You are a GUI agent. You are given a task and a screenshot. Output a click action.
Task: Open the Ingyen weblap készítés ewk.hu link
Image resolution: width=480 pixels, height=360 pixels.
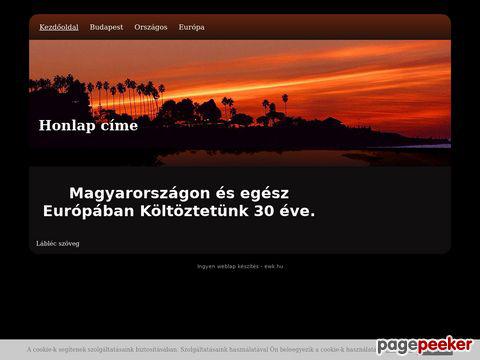240,266
